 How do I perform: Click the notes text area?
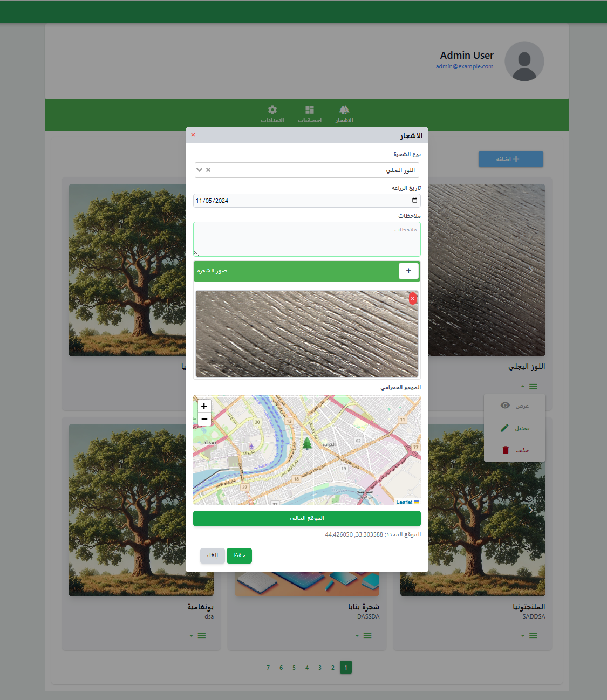306,239
